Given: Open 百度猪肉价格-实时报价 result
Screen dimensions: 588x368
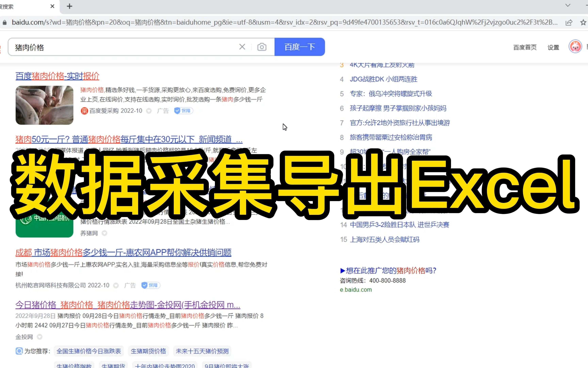Looking at the screenshot, I should tap(57, 76).
